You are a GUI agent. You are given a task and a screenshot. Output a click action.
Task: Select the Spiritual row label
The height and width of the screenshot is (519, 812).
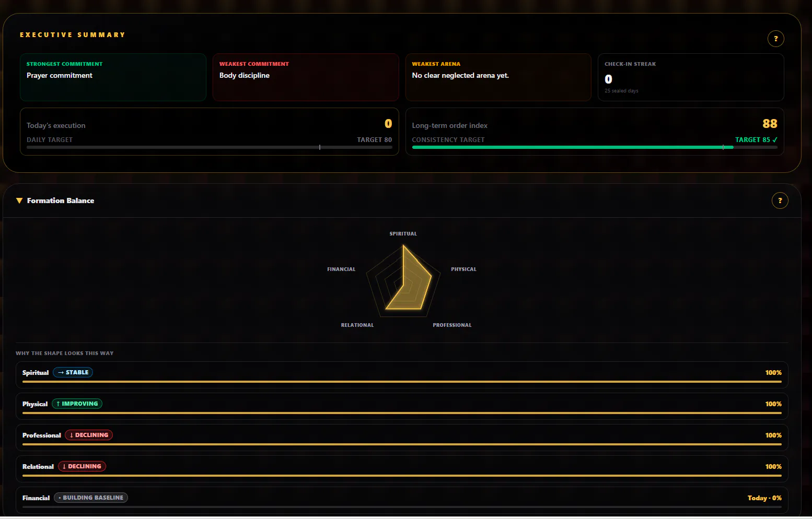(x=36, y=373)
